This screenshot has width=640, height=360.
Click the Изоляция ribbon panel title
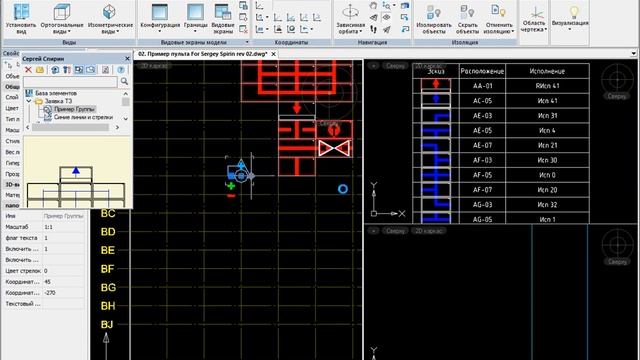point(464,42)
